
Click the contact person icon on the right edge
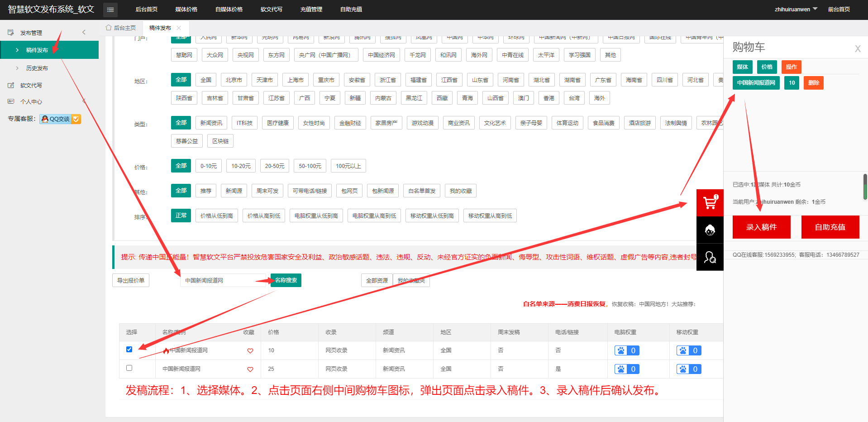click(x=710, y=257)
